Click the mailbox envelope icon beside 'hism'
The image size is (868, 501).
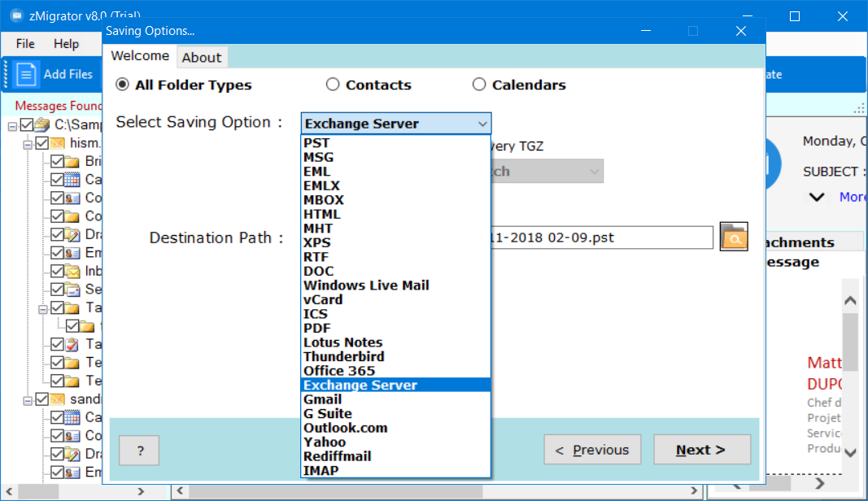pyautogui.click(x=57, y=143)
